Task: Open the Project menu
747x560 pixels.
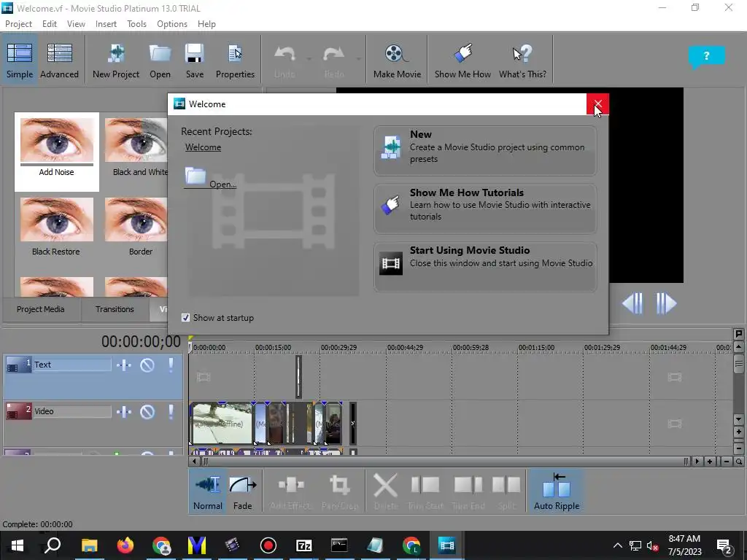Action: [x=18, y=24]
